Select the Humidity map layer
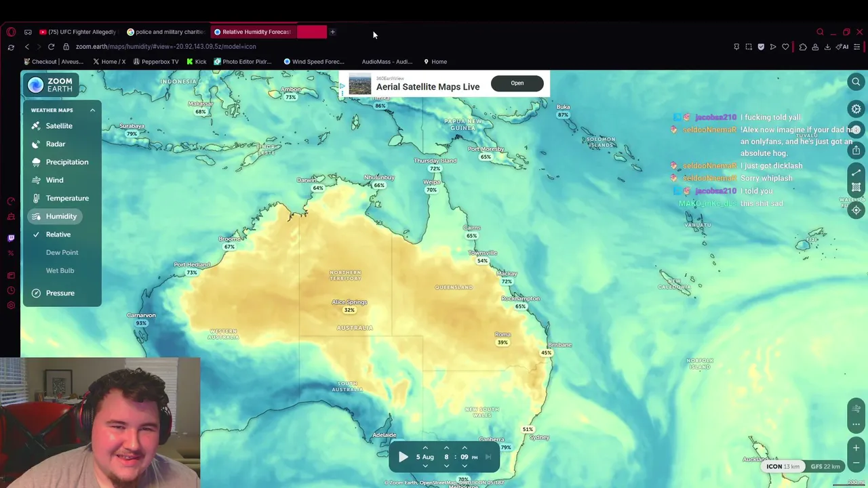The image size is (868, 488). click(x=55, y=216)
